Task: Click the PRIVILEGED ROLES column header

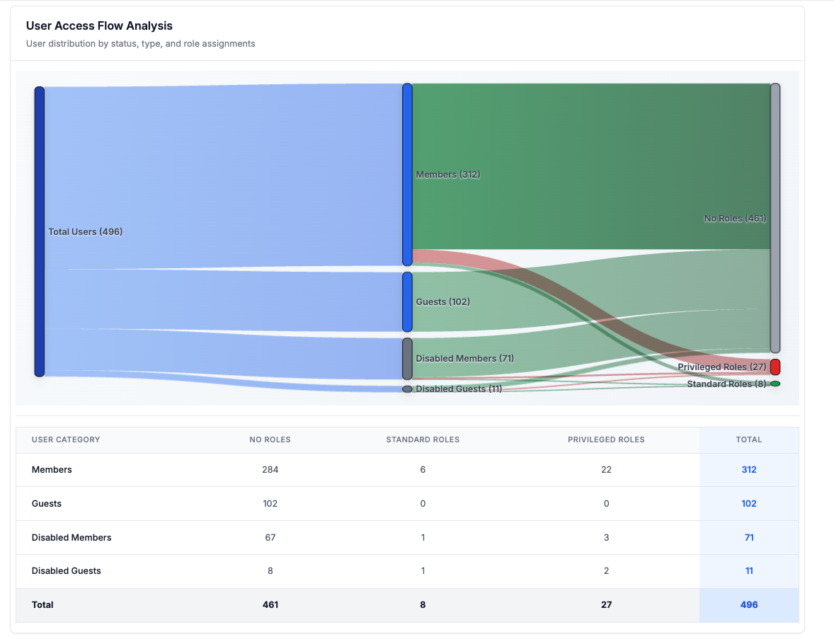Action: point(606,439)
